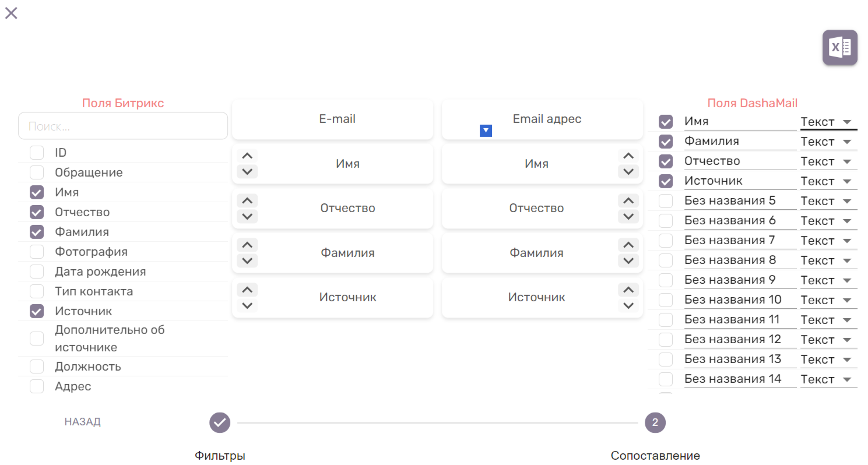The image size is (868, 465).
Task: Move DashaMail Отчество field up
Action: click(627, 200)
